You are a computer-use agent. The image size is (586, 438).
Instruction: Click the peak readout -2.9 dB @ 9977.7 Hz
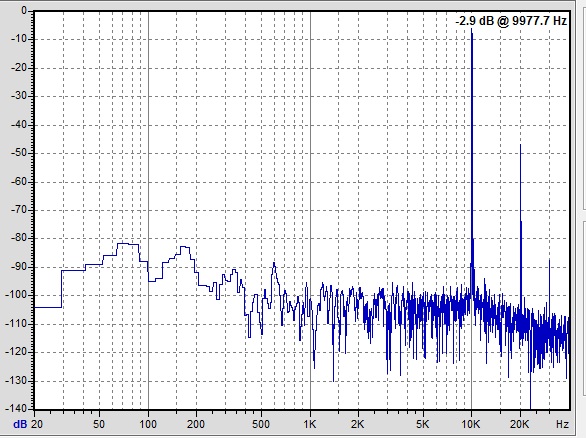pos(511,21)
